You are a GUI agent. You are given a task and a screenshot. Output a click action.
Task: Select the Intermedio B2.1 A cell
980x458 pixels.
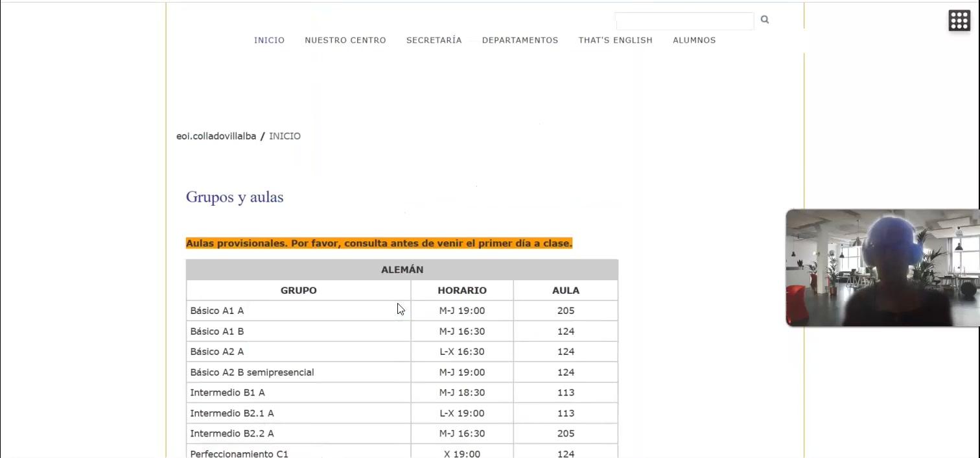click(x=298, y=413)
